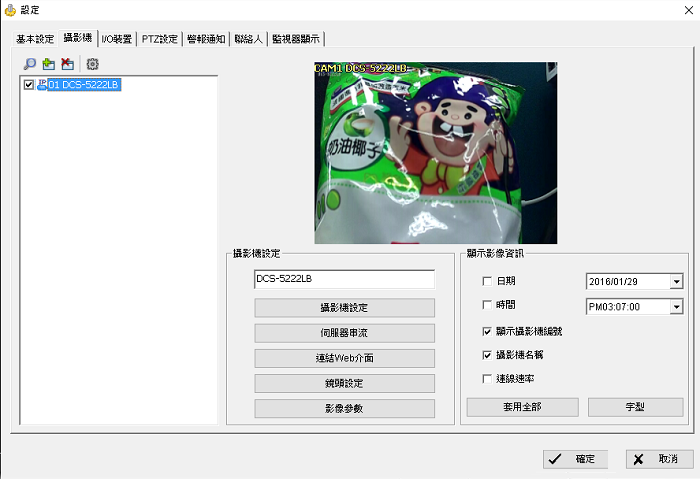Viewport: 700px width, 479px height.
Task: Click the IP camera icon beside 01 DCS-5222LB
Action: (x=42, y=85)
